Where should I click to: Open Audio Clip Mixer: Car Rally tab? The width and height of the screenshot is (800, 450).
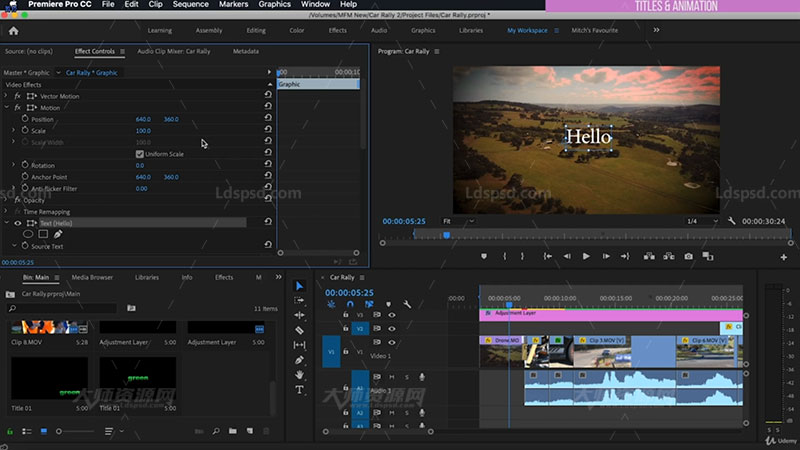173,52
